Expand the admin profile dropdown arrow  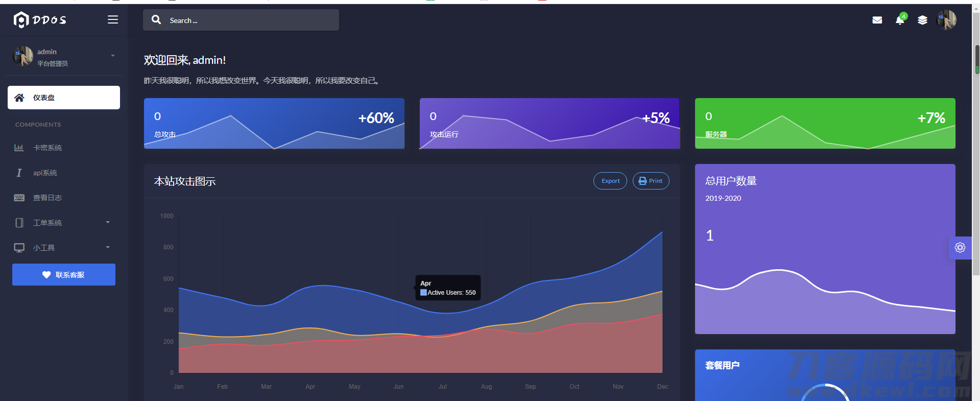click(113, 56)
